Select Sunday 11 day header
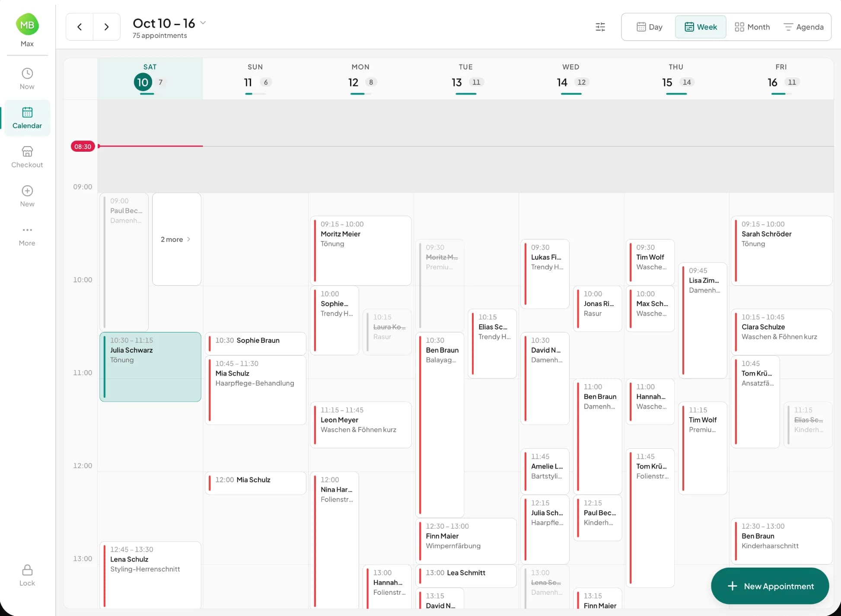841x616 pixels. click(x=255, y=79)
